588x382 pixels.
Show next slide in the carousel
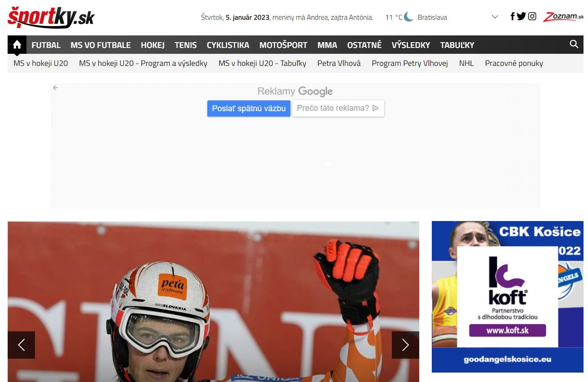click(x=405, y=345)
